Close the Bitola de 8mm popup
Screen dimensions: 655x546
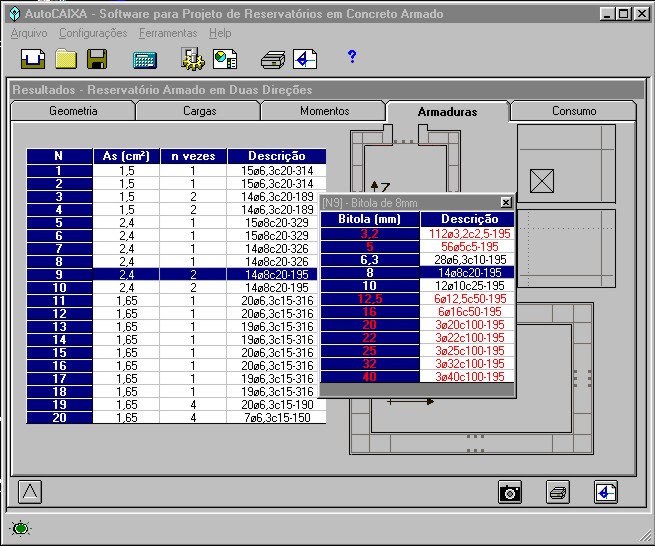506,203
